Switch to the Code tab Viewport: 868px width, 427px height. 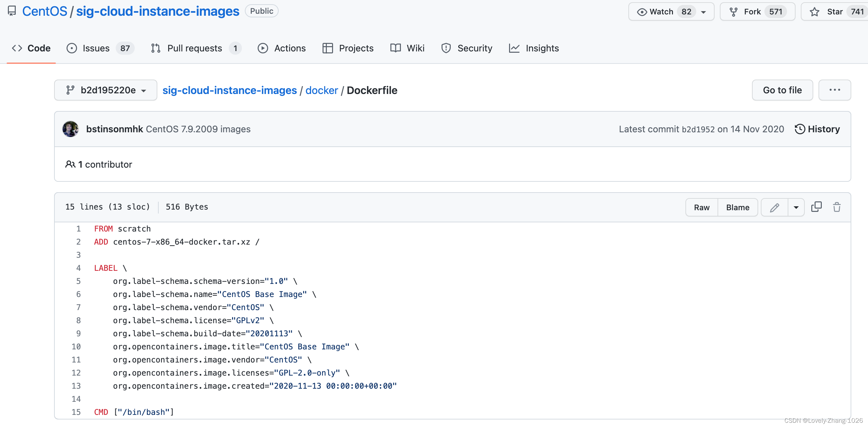click(31, 48)
